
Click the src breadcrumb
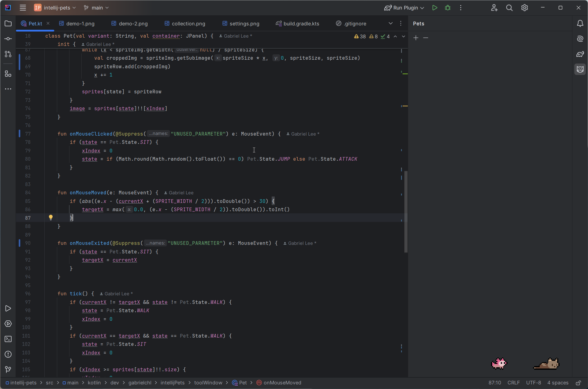(x=49, y=383)
